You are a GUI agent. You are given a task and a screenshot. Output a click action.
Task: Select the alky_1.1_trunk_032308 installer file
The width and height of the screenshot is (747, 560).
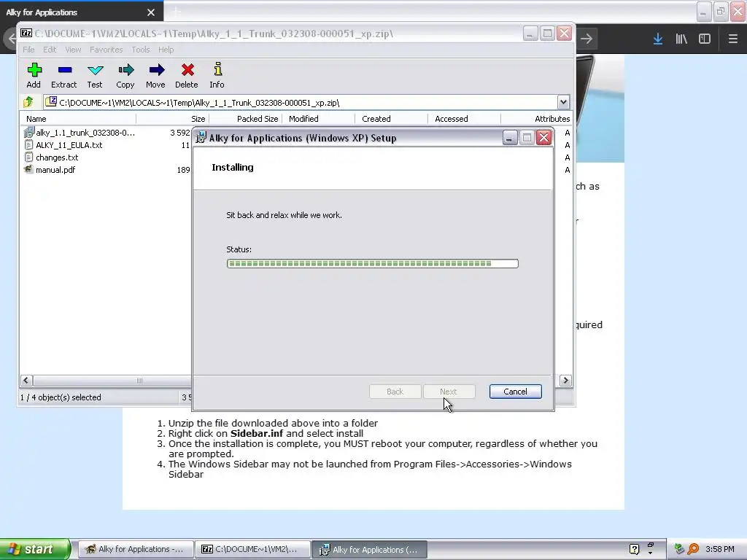pyautogui.click(x=80, y=133)
